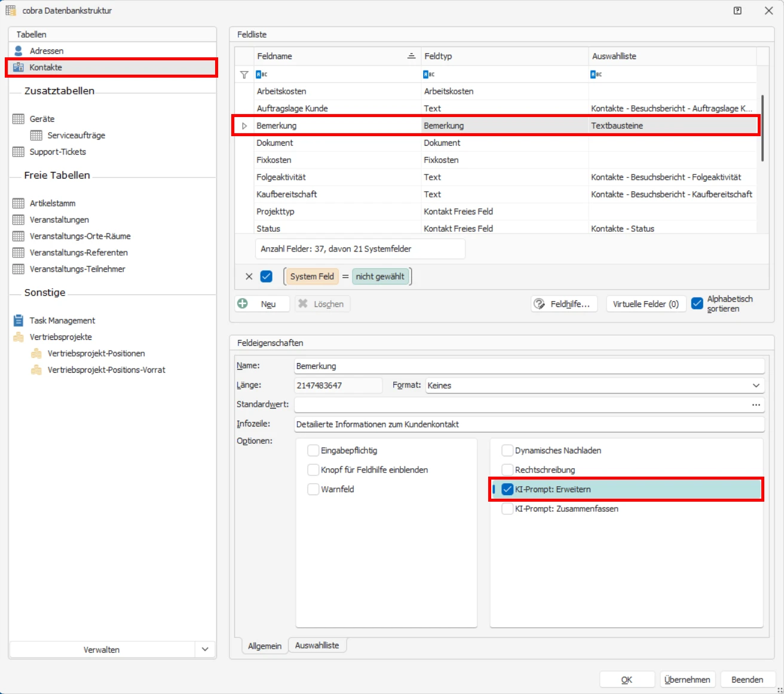
Task: Check KI-Prompt: Zusammenfassen
Action: 507,509
